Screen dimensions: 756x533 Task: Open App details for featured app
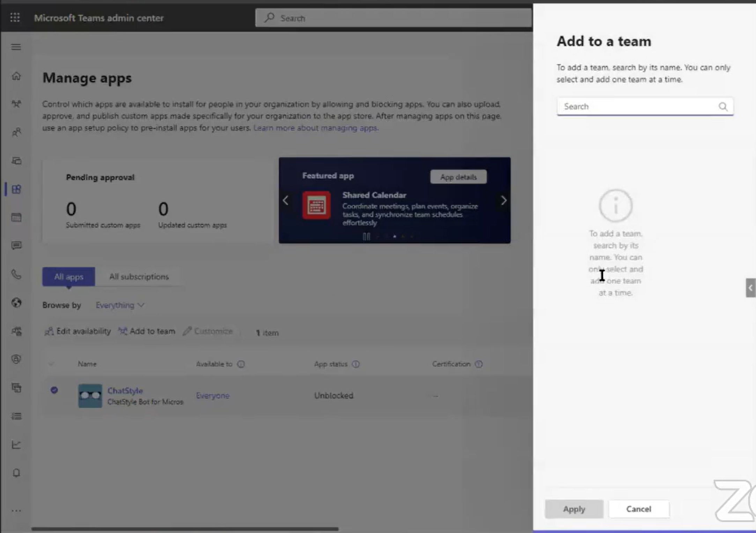point(458,177)
